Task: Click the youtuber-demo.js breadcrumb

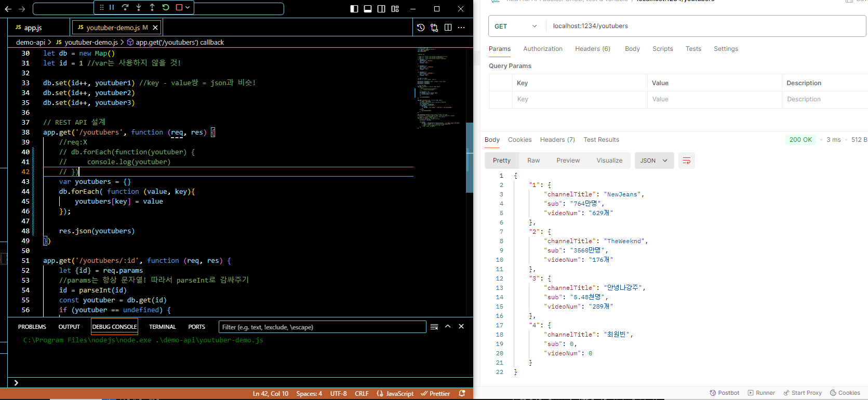Action: coord(87,42)
